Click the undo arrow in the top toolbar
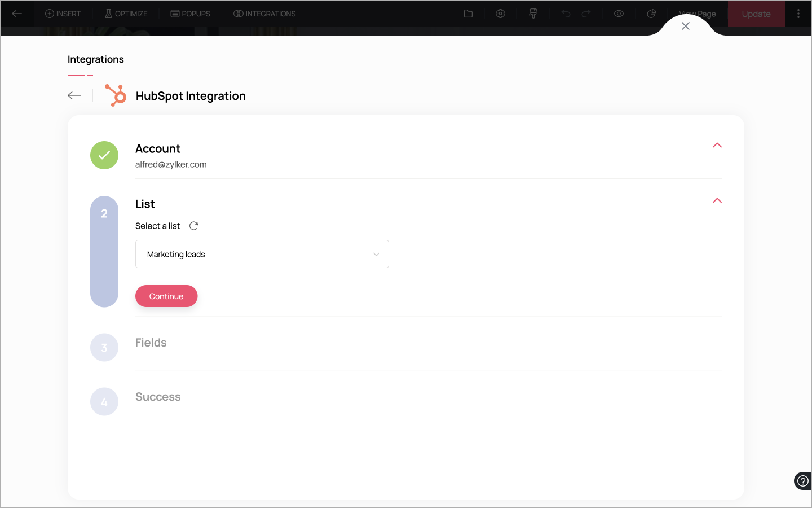This screenshot has height=508, width=812. (x=566, y=14)
